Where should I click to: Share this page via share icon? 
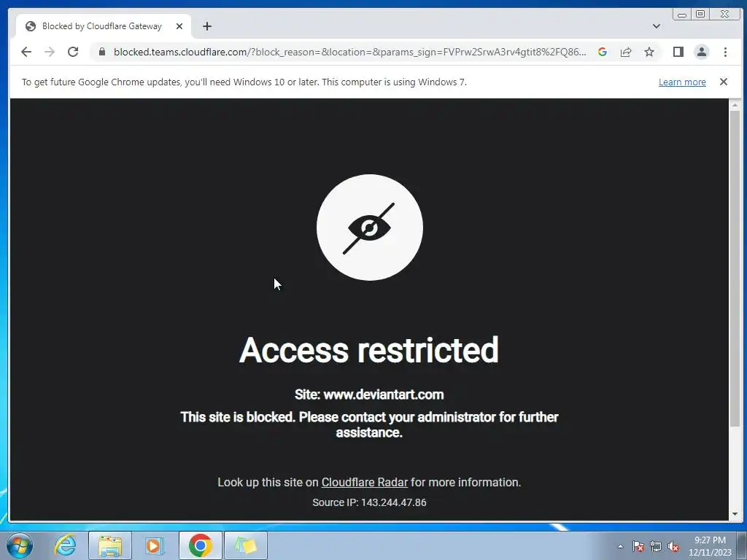coord(625,52)
